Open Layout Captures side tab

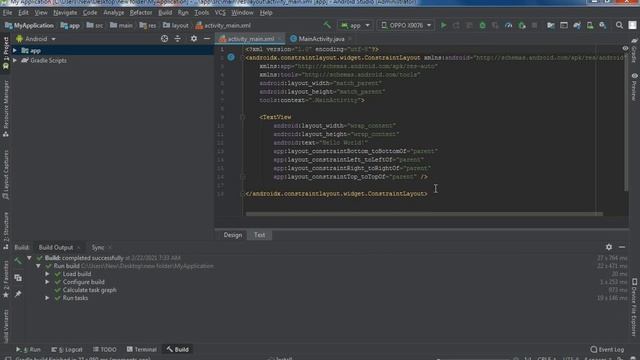pos(5,174)
